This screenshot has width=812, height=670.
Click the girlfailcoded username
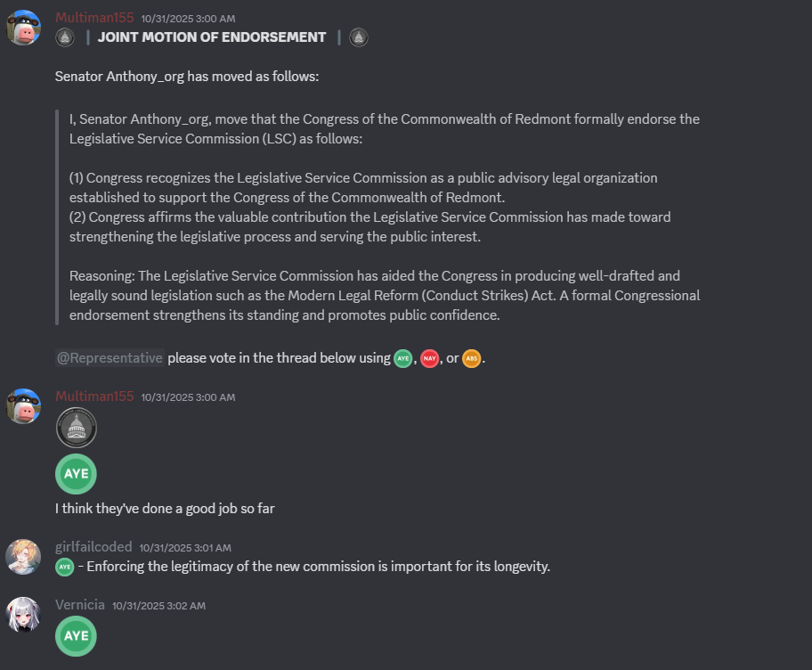[x=93, y=546]
